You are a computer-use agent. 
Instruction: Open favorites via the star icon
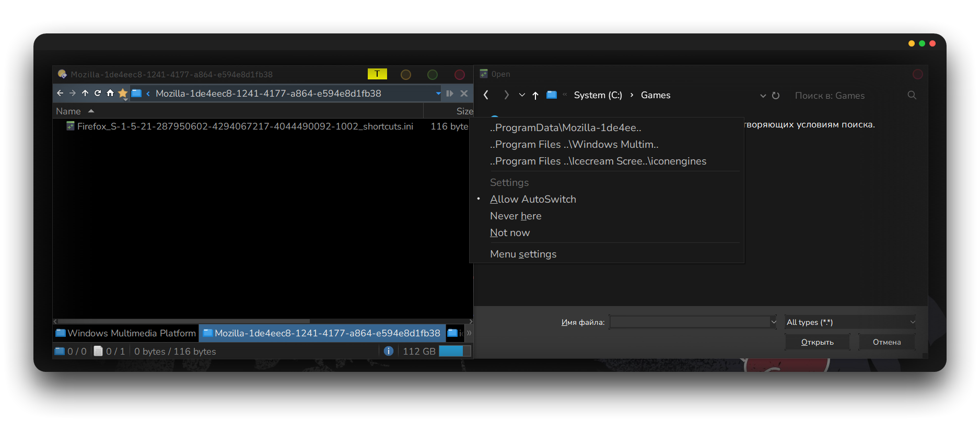tap(123, 93)
